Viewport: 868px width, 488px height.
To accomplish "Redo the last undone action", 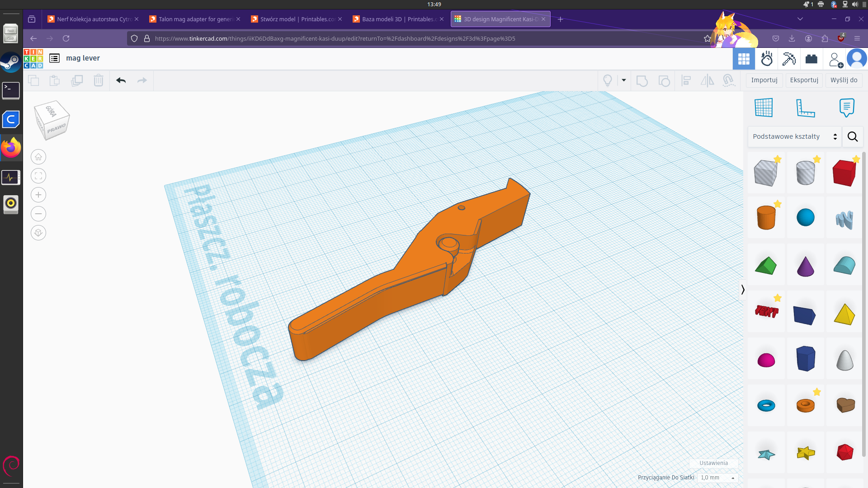I will tap(142, 80).
